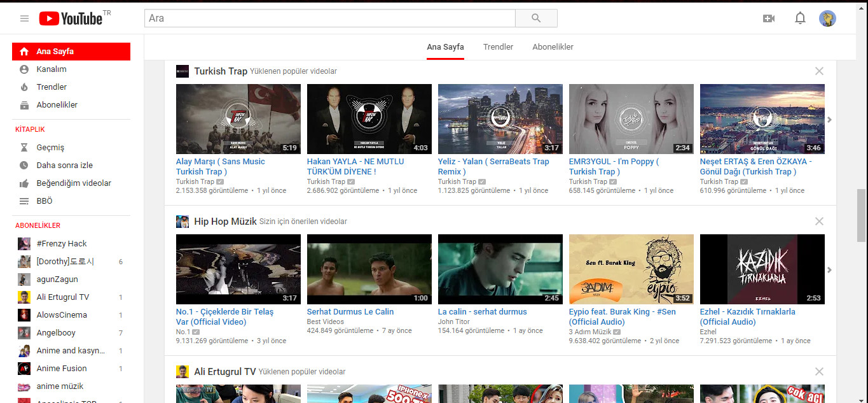
Task: Play the Eypio #Sen thumbnail
Action: pyautogui.click(x=631, y=269)
